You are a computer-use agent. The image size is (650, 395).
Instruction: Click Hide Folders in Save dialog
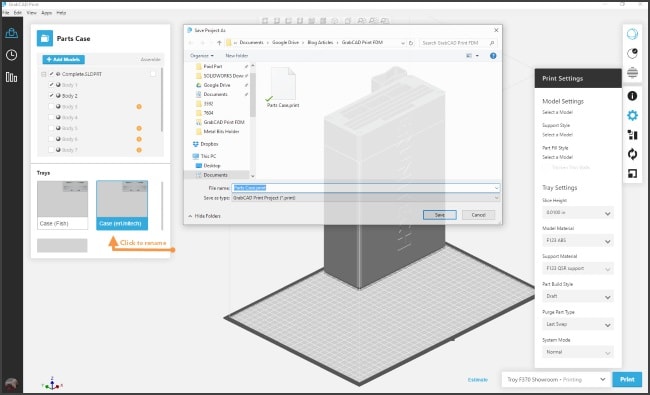click(x=204, y=216)
